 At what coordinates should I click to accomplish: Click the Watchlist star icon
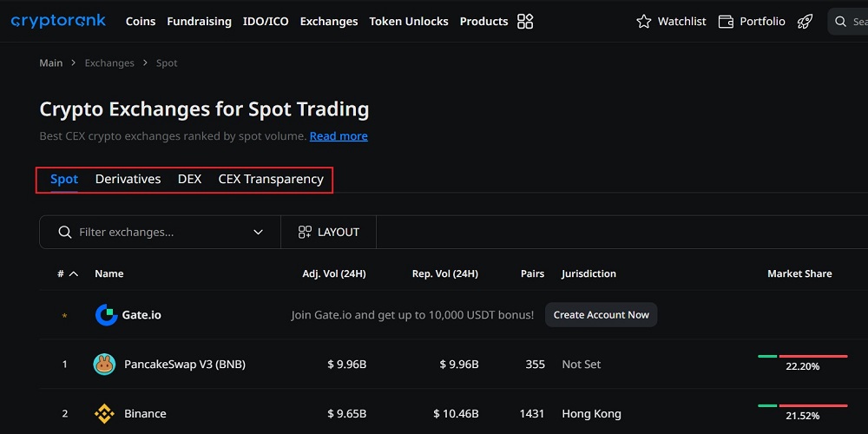click(643, 22)
